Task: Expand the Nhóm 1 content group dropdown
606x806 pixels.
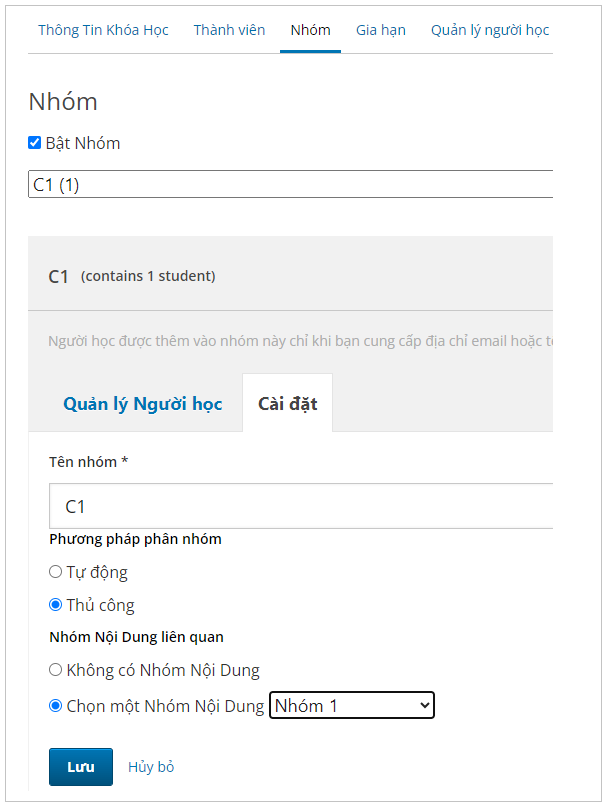Action: pos(352,705)
